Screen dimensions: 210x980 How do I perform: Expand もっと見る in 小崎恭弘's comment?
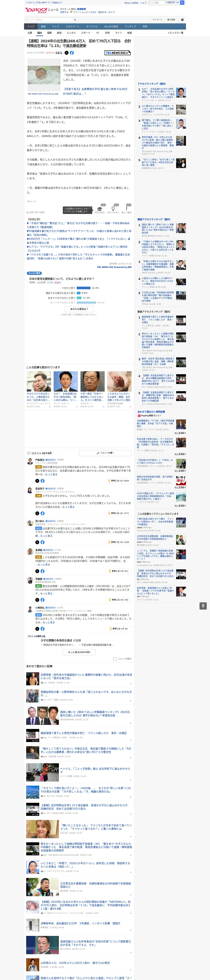tap(48, 622)
